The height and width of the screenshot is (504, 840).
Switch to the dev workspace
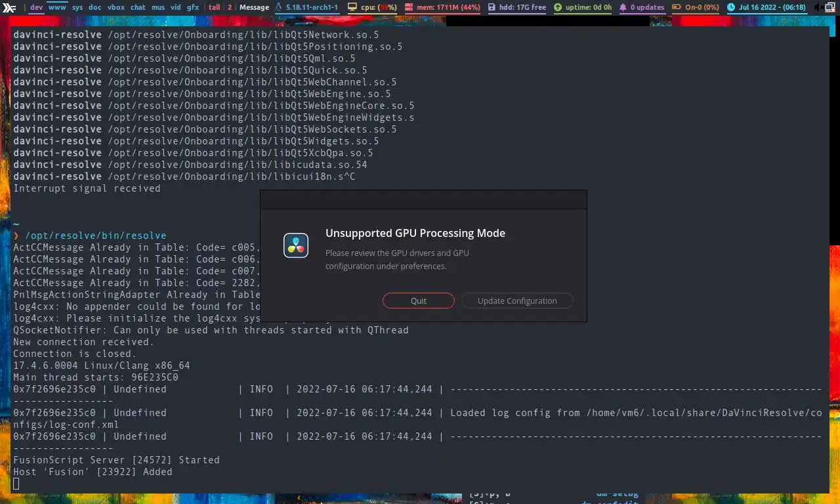[x=37, y=7]
